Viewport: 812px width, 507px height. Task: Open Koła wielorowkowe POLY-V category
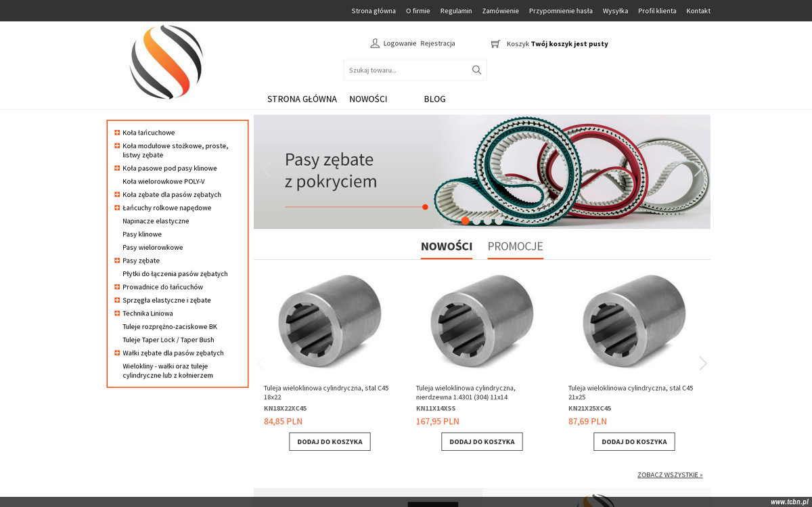pos(163,181)
